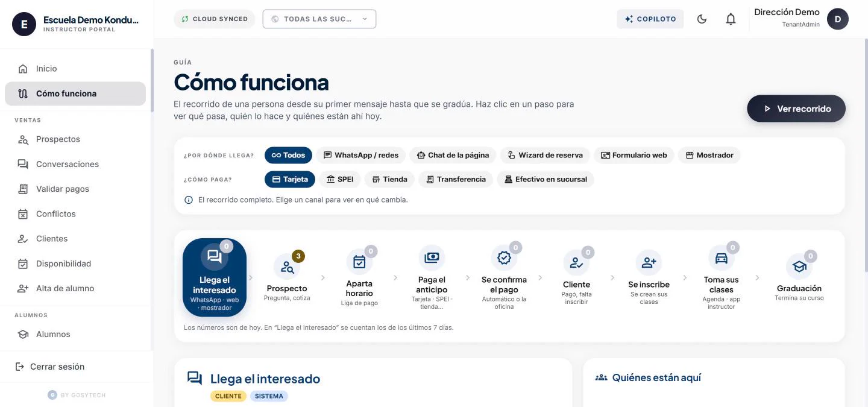Screen dimensions: 868x407
Task: Select Efectivo en sucursal payment method
Action: pos(546,179)
